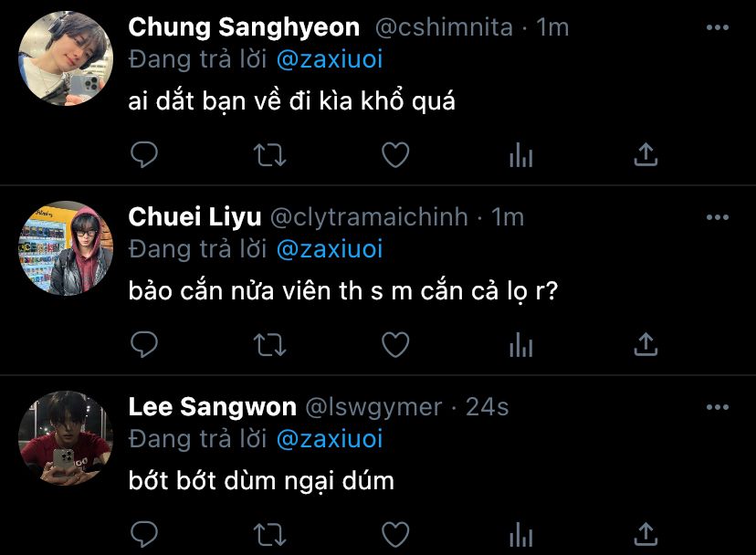This screenshot has width=756, height=555.
Task: Share Chuei Liyu's tweet
Action: click(x=646, y=344)
